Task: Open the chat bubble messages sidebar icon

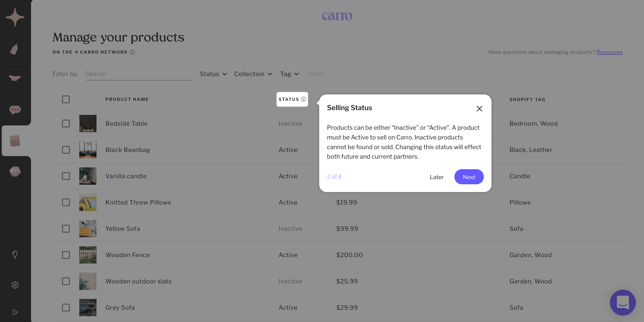Action: (15, 109)
